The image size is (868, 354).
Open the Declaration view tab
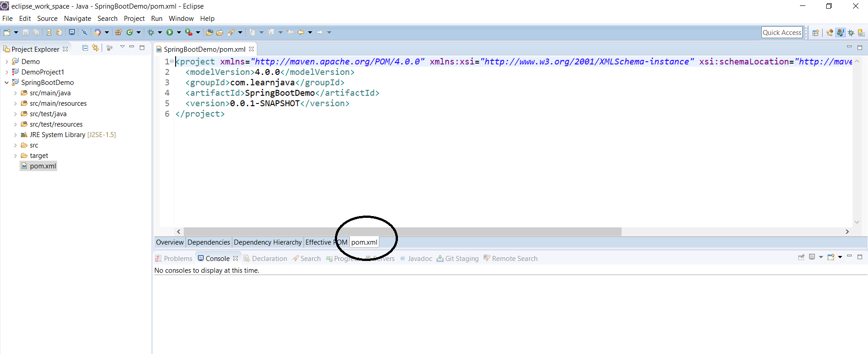click(x=265, y=259)
